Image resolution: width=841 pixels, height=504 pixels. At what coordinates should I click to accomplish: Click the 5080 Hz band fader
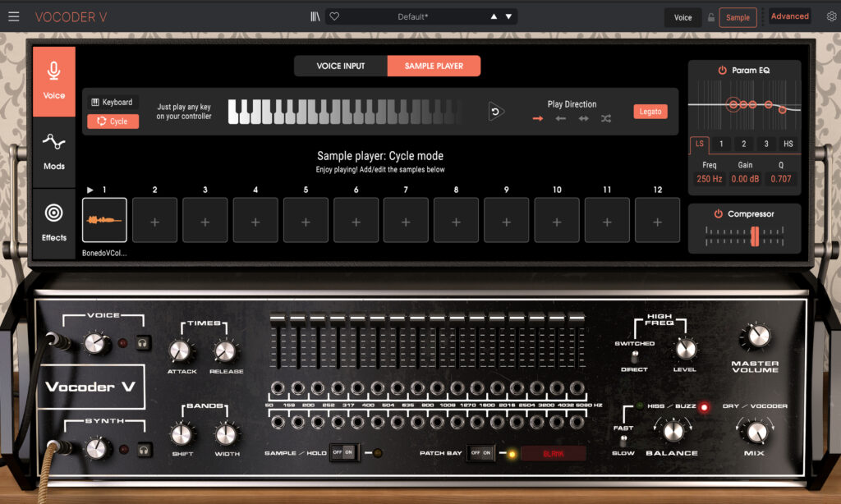(x=577, y=319)
